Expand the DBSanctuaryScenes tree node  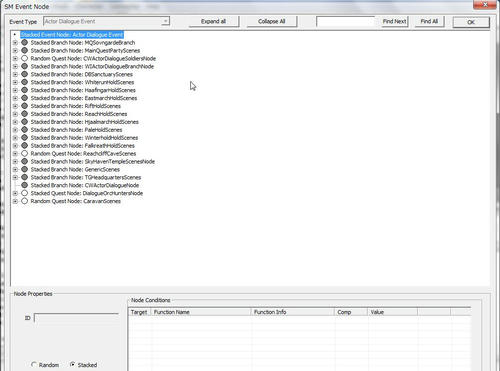point(15,74)
